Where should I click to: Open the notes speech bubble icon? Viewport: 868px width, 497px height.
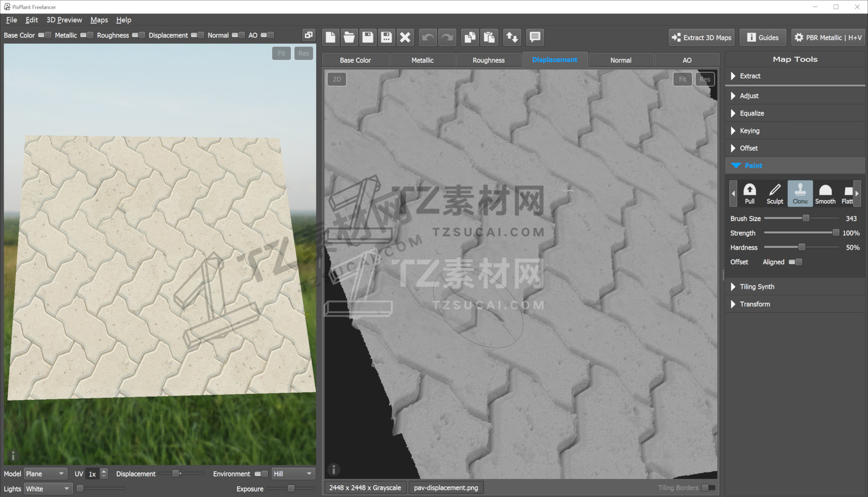(535, 37)
